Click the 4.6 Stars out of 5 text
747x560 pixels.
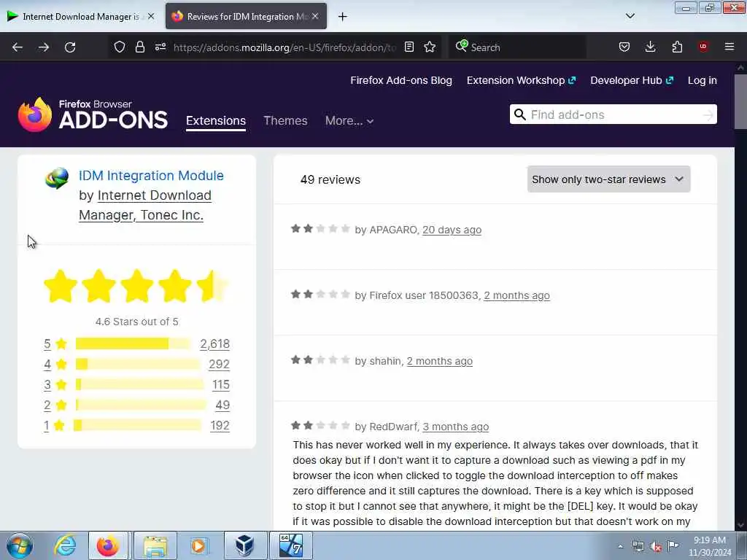136,322
